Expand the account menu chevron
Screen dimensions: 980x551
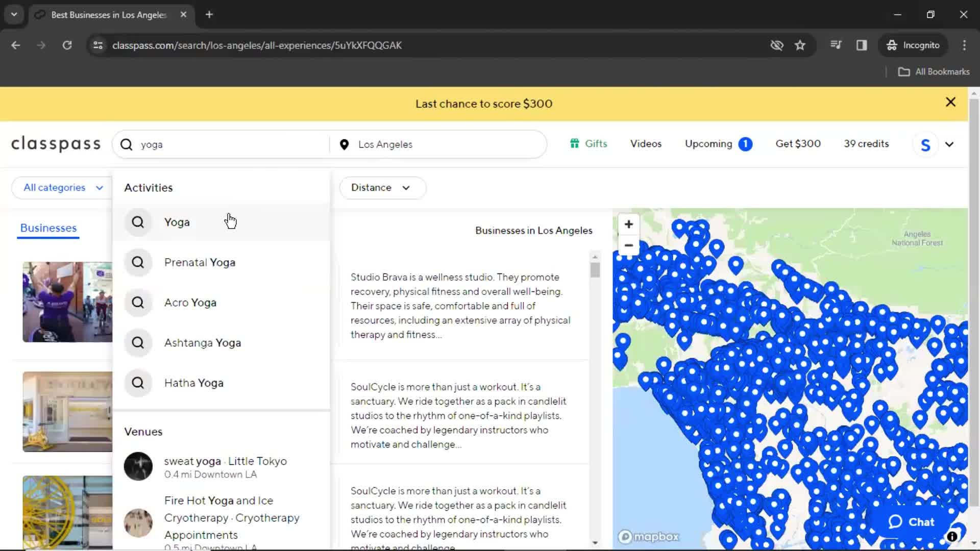tap(949, 144)
